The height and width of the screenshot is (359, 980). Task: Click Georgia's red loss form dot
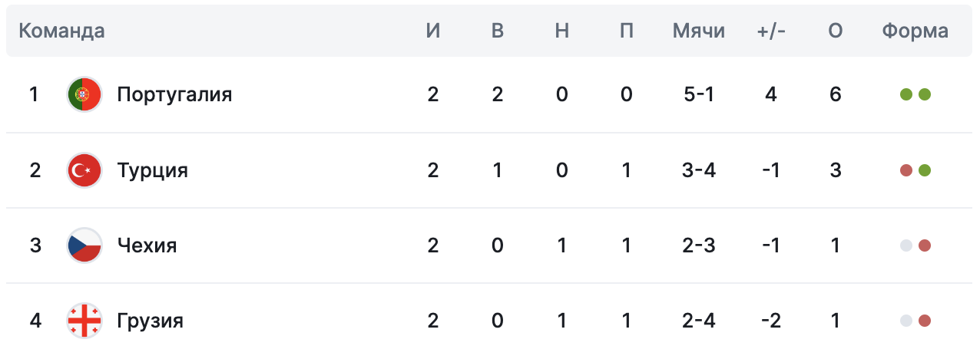(x=925, y=321)
